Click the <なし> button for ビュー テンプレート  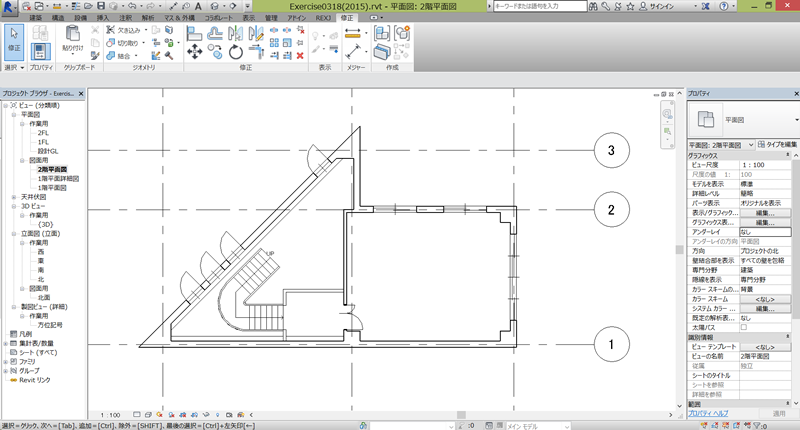point(765,347)
